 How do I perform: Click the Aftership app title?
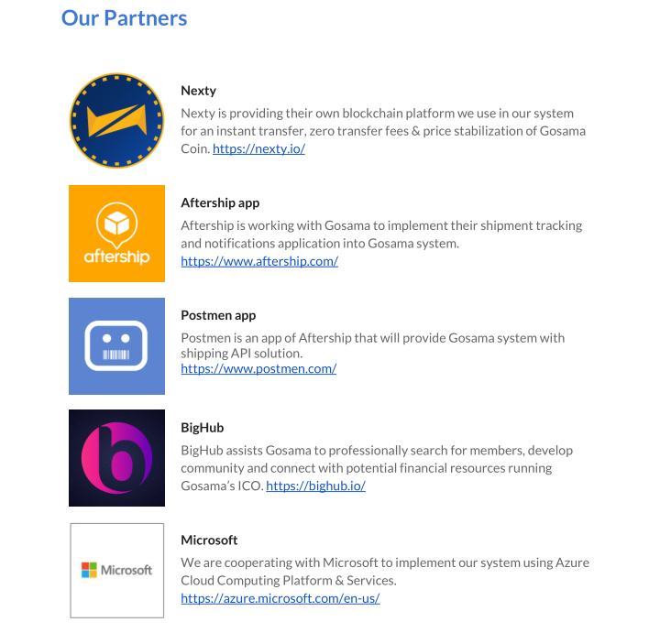(x=220, y=202)
